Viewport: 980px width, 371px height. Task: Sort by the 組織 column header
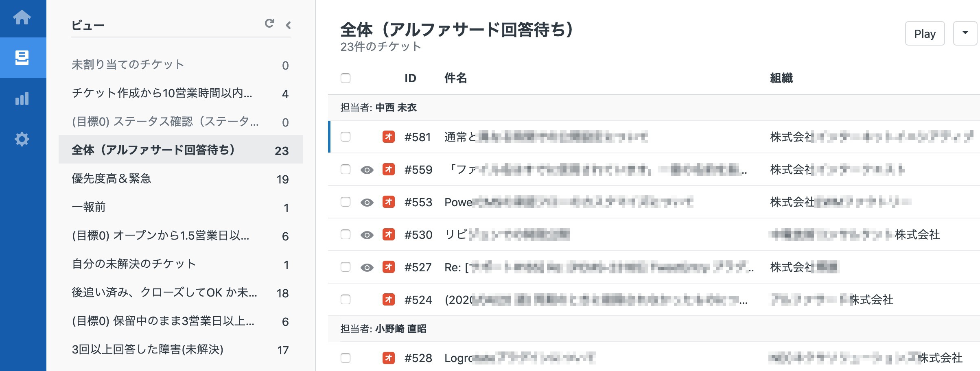pos(781,78)
